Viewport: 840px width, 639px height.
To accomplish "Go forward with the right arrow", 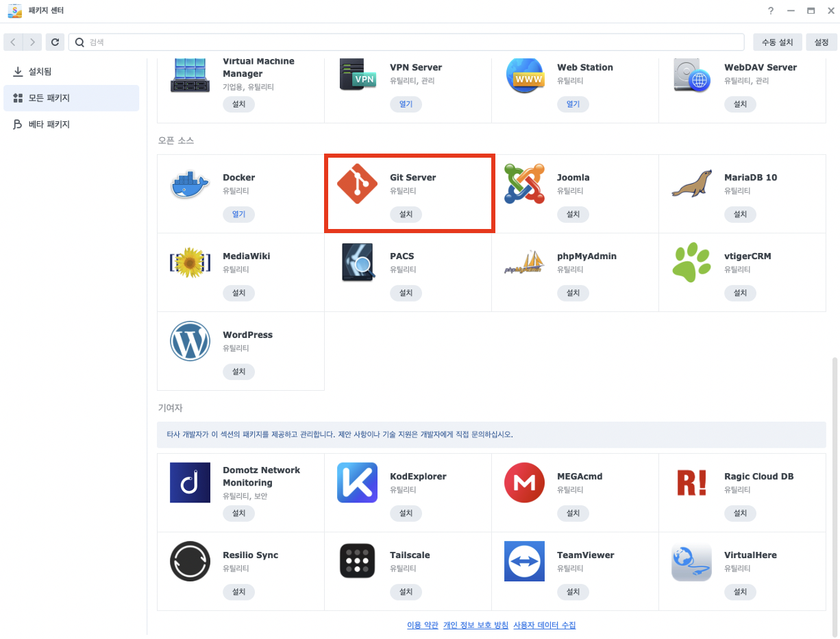I will [32, 43].
